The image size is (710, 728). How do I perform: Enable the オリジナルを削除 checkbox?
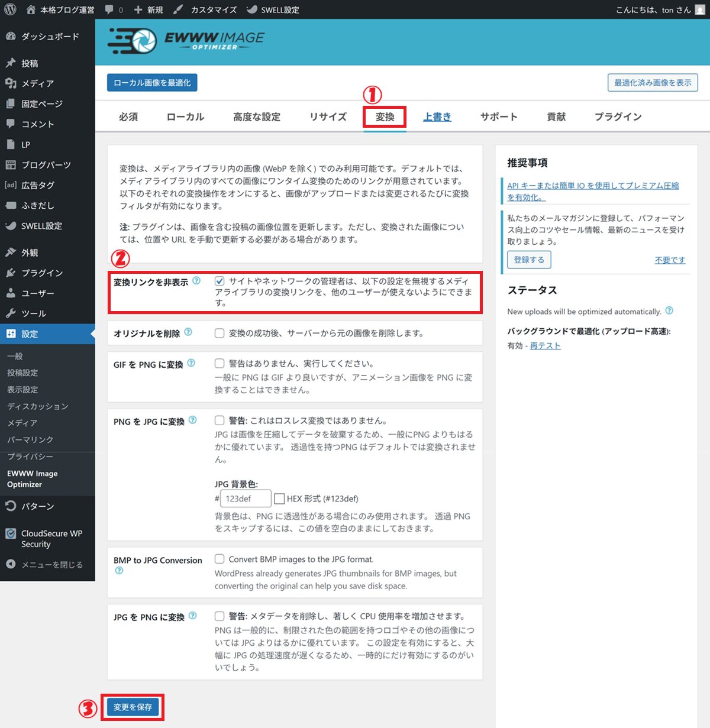point(220,334)
